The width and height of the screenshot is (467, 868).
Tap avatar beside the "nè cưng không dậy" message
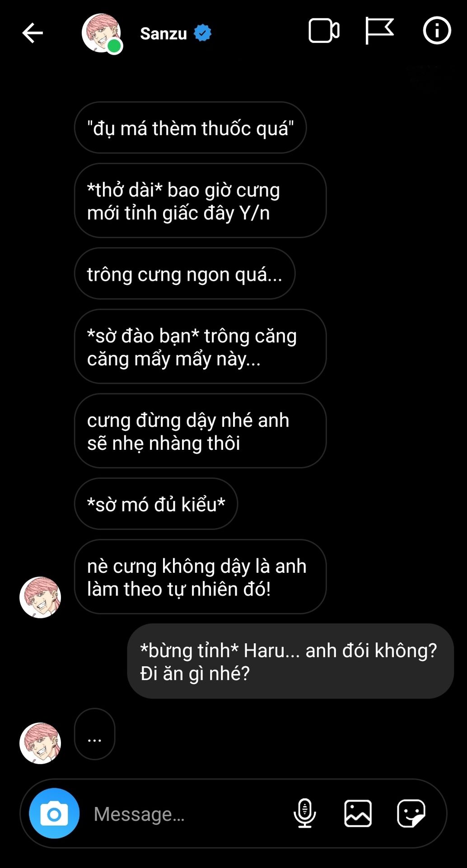point(40,597)
